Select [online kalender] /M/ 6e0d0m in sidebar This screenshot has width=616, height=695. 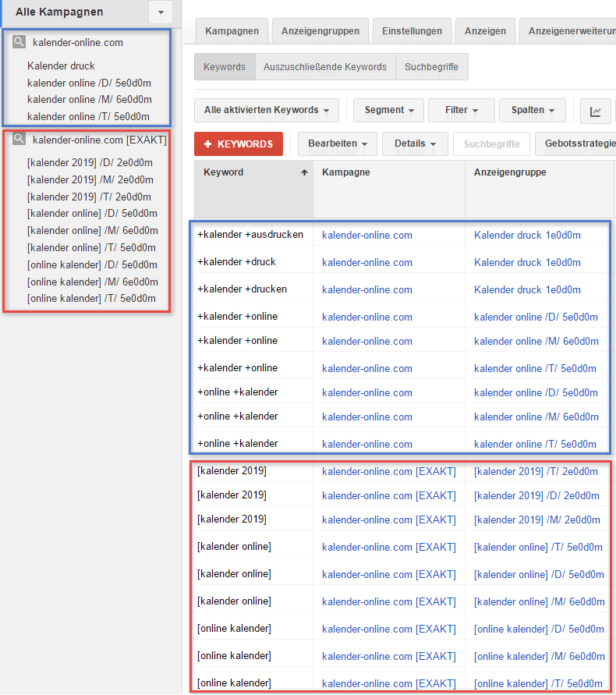[x=93, y=282]
